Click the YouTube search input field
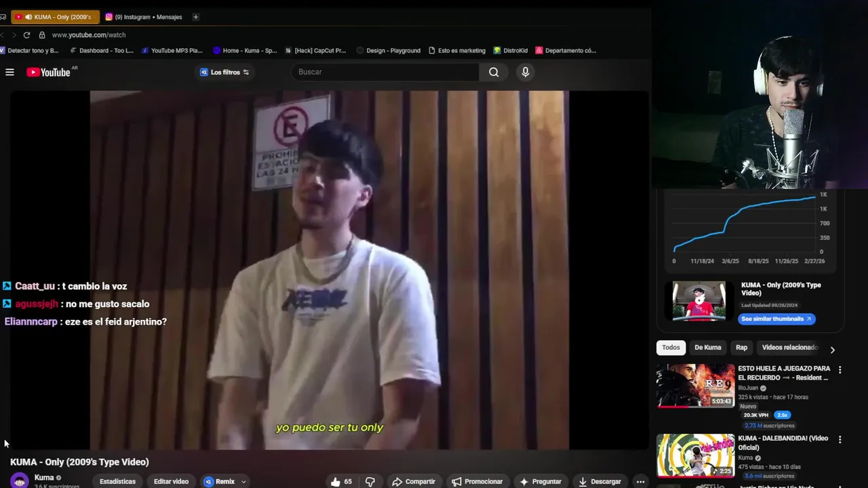Screen dimensions: 868x488 (x=385, y=72)
